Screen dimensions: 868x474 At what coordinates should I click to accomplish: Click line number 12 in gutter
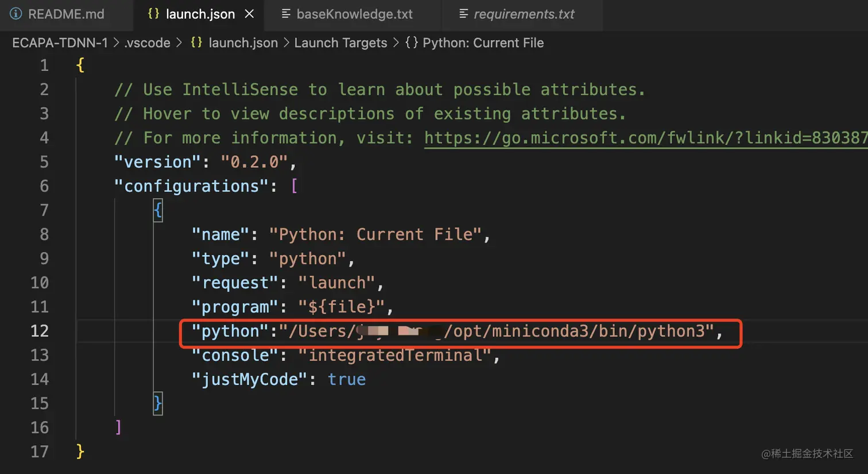[40, 331]
